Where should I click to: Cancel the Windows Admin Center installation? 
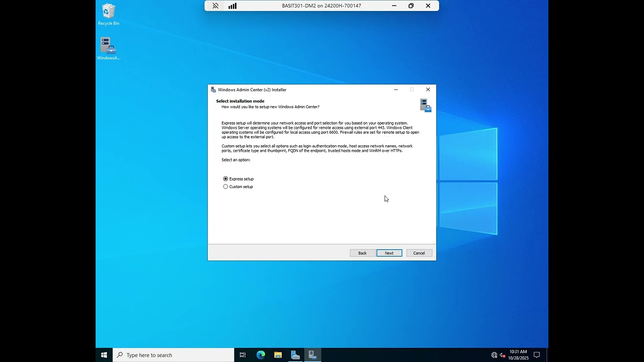pyautogui.click(x=419, y=253)
